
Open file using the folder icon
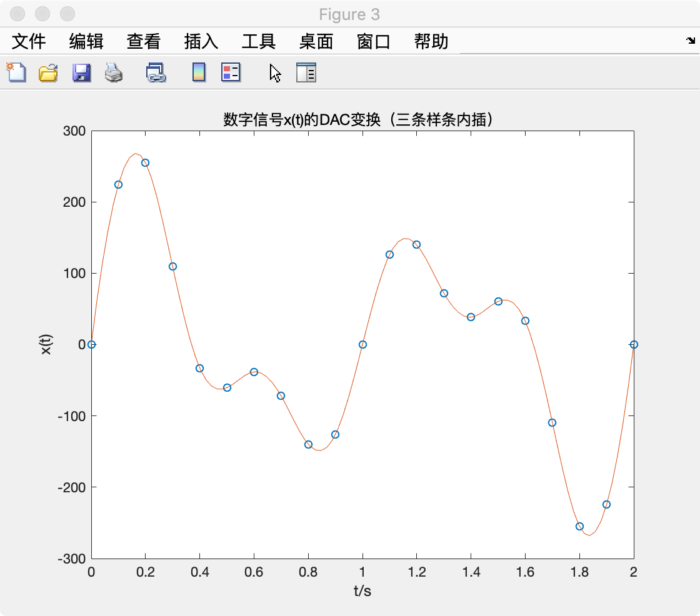pos(48,72)
